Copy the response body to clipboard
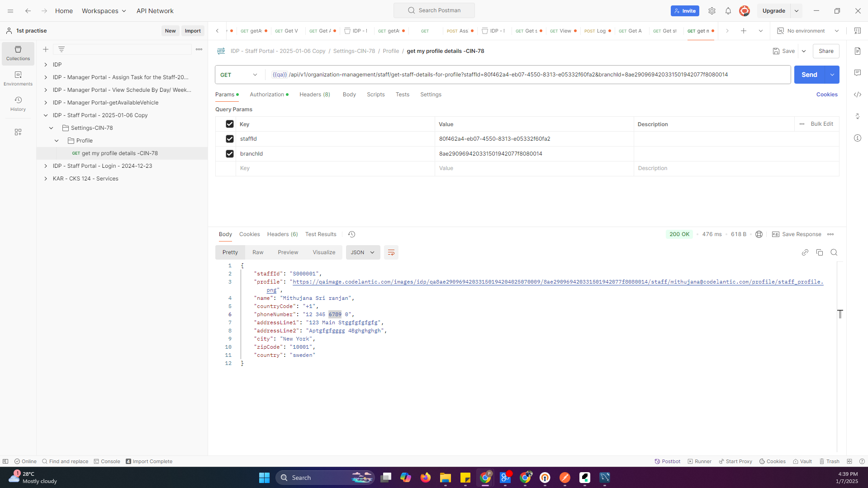Image resolution: width=868 pixels, height=488 pixels. click(x=820, y=252)
